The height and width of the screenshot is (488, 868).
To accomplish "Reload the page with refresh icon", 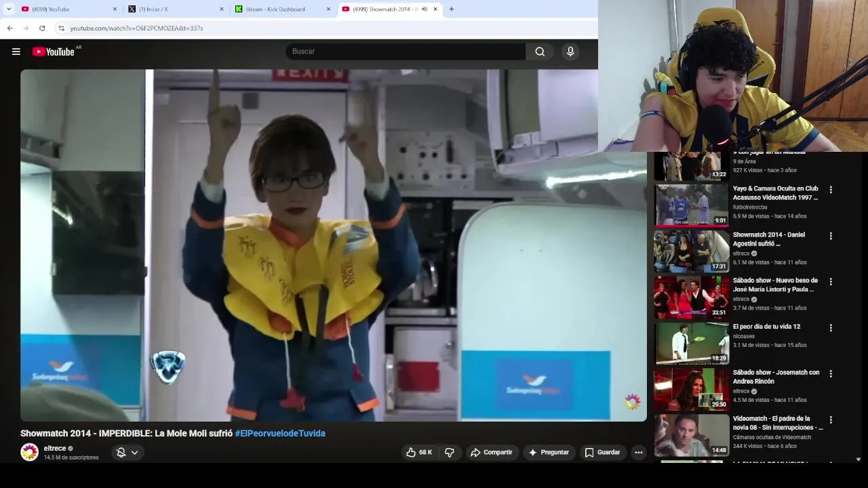I will (x=42, y=28).
